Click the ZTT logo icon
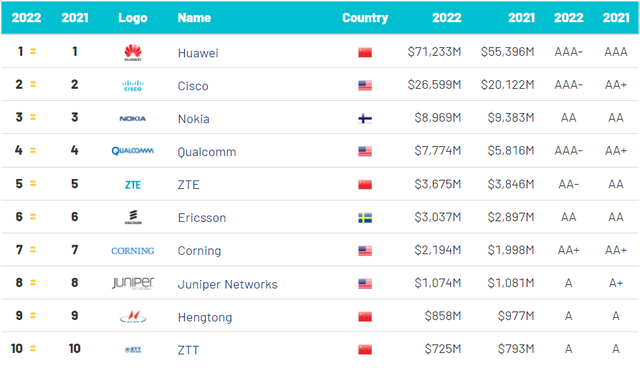 [x=133, y=350]
